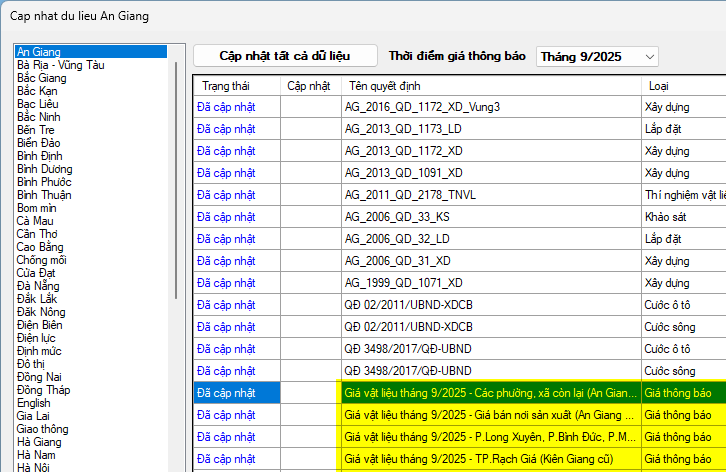Viewport: 726px width, 472px height.
Task: Click 'Cập nhật tất cả dữ liệu' button
Action: (x=285, y=56)
